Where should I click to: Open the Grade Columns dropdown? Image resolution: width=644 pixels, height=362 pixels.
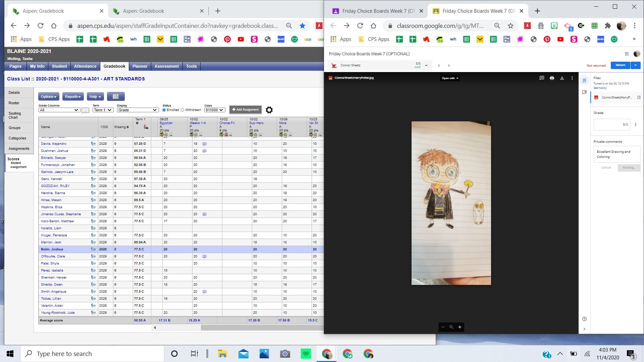[x=59, y=110]
